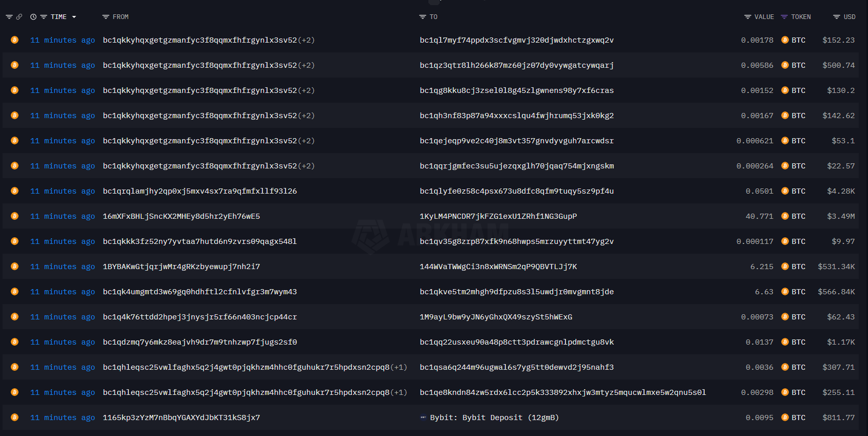Click the leftmost filter icon in header
Image resolution: width=868 pixels, height=436 pixels.
click(9, 17)
